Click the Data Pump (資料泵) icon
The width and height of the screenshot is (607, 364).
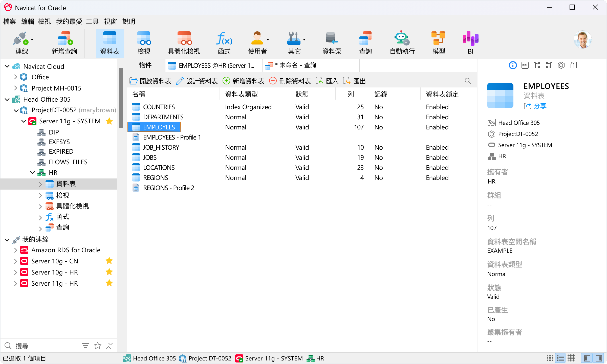tap(332, 43)
